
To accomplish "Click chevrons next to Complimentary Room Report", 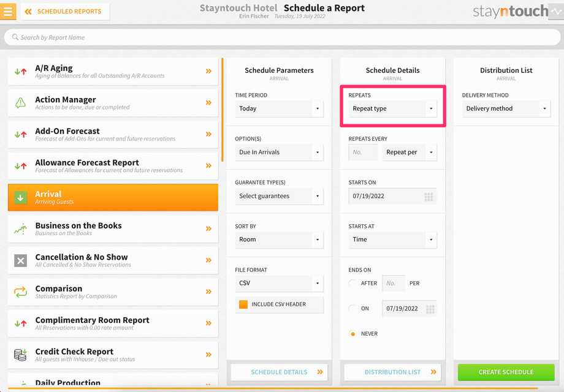I will (208, 323).
